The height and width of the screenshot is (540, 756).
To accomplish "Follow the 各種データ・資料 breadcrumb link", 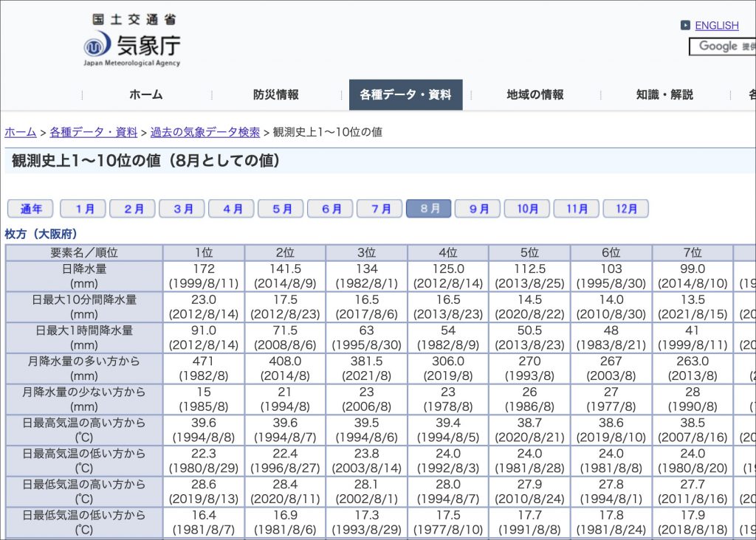I will (93, 133).
